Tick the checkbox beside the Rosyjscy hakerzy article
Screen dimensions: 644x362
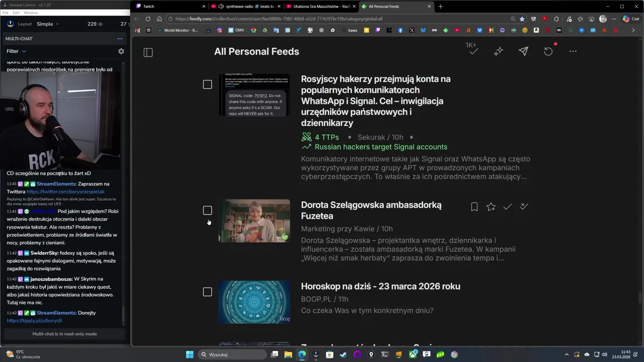click(207, 84)
